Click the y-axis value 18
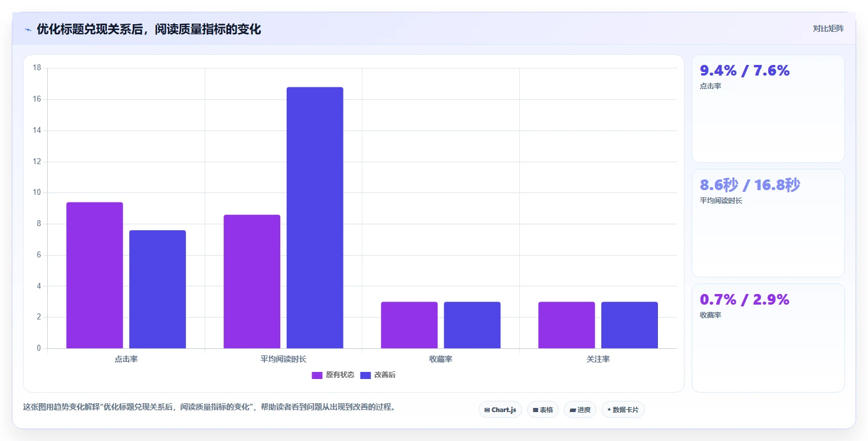The image size is (868, 441). (37, 68)
